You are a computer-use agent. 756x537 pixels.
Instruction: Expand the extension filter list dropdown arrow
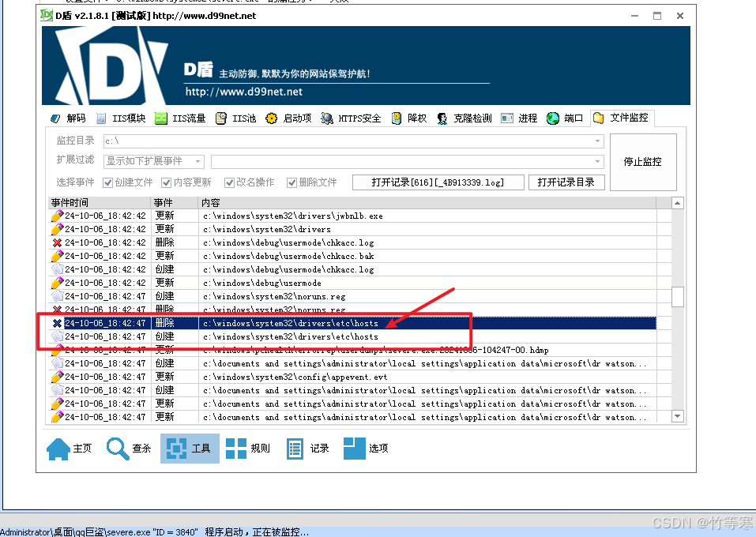[x=598, y=161]
